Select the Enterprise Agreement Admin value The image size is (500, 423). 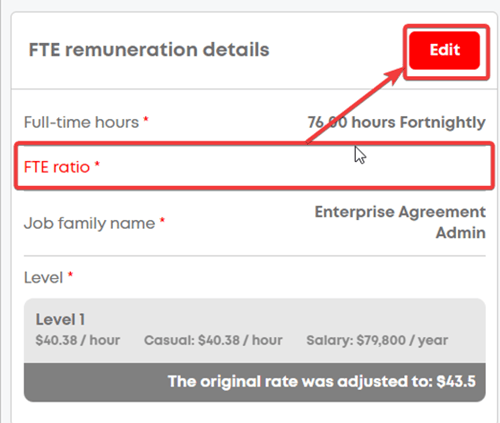(400, 222)
